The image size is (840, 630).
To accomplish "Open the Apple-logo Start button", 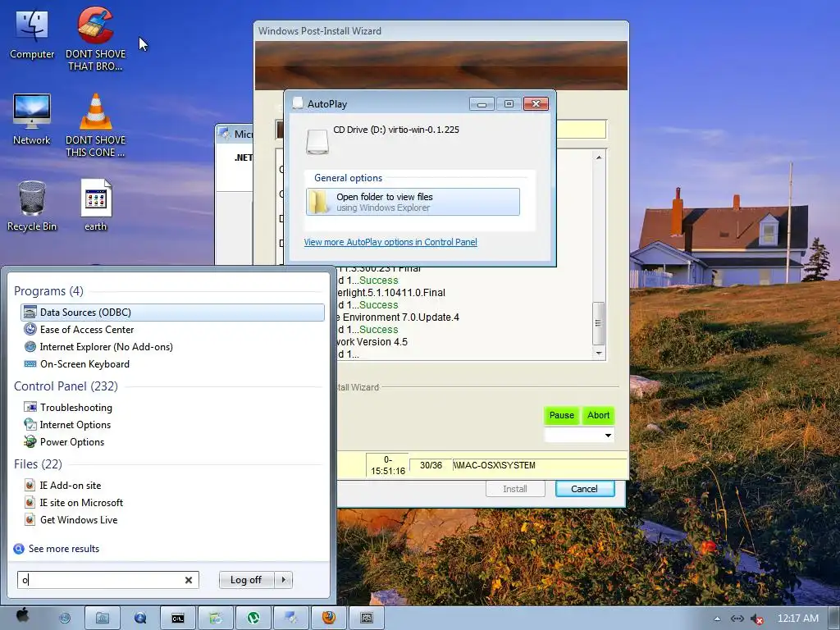I will [x=22, y=615].
